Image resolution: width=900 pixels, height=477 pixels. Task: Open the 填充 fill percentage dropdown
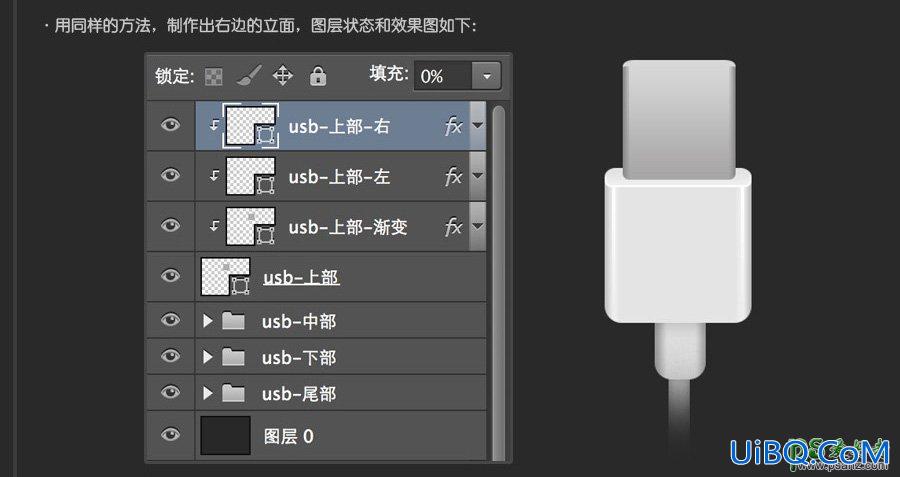pos(487,76)
